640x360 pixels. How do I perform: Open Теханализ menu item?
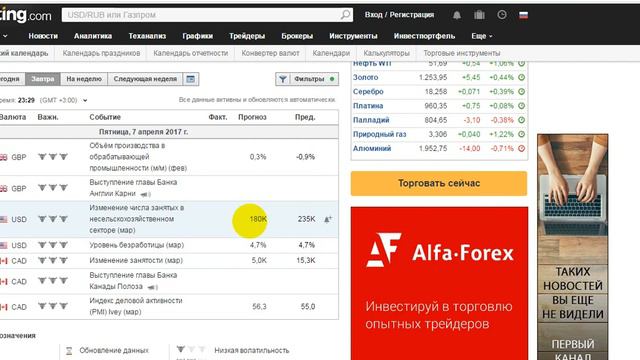coord(147,36)
